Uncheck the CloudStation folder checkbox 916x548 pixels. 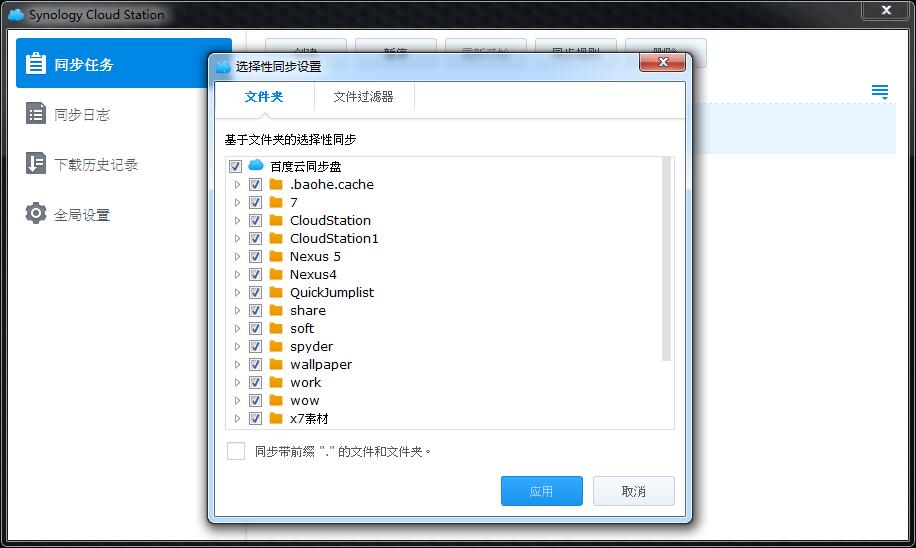255,220
